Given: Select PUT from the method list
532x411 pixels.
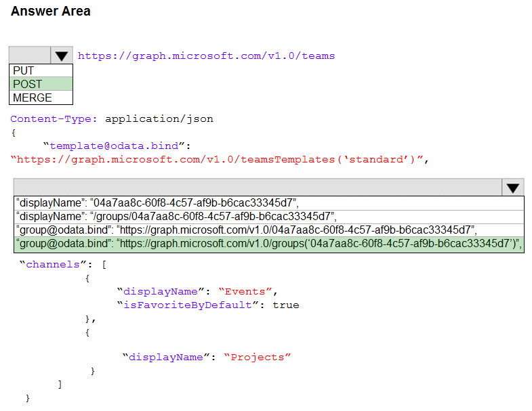Looking at the screenshot, I should (41, 70).
